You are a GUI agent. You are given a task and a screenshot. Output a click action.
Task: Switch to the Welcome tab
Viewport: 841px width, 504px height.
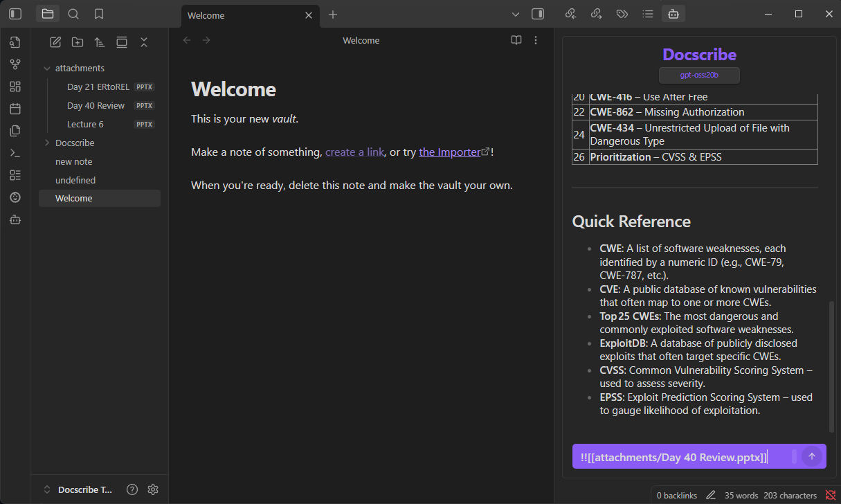pyautogui.click(x=249, y=15)
